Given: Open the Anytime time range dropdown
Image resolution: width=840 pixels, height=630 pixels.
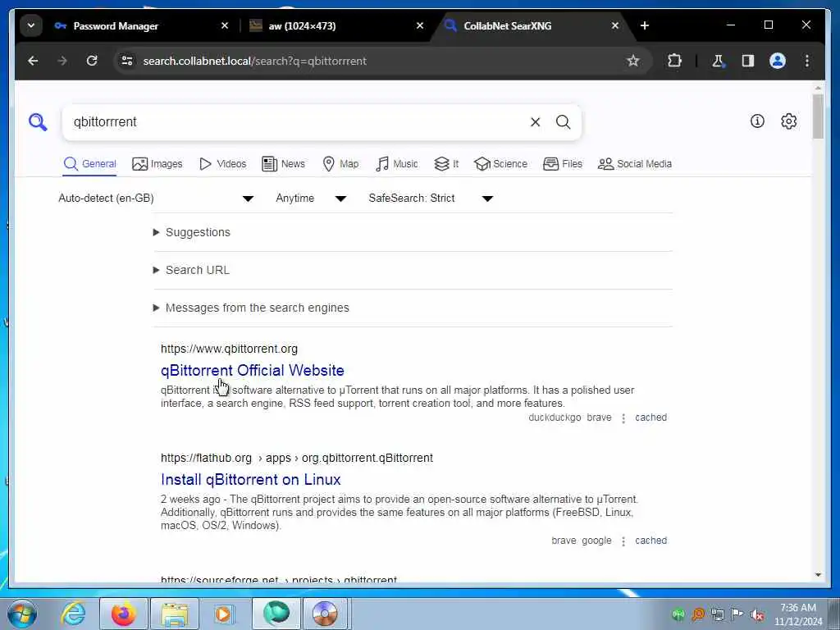Looking at the screenshot, I should tap(311, 199).
